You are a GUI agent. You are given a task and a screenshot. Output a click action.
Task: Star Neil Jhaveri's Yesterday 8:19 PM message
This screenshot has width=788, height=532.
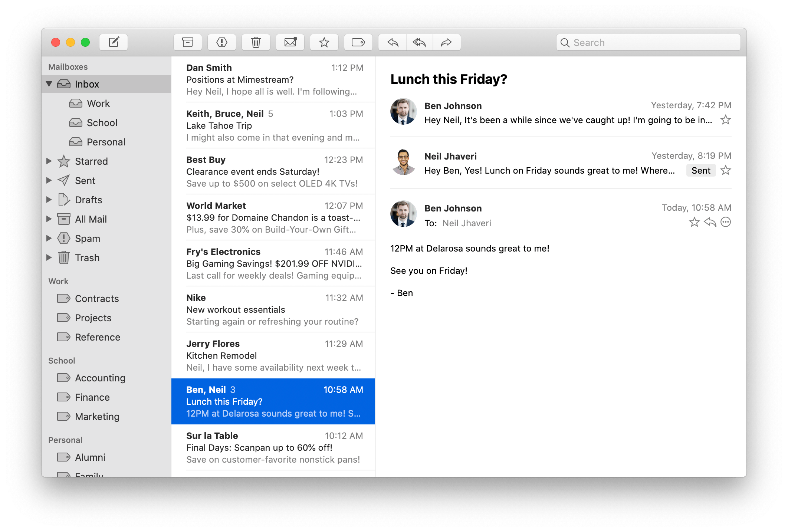click(726, 170)
